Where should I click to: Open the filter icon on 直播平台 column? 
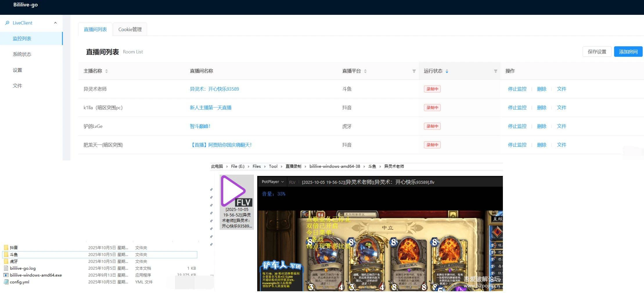click(x=414, y=71)
